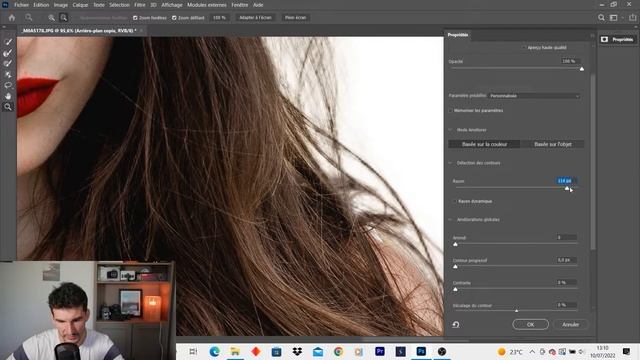Viewport: 640px width, 360px height.
Task: Select the Refine Edge Brush tool
Action: pyautogui.click(x=8, y=53)
